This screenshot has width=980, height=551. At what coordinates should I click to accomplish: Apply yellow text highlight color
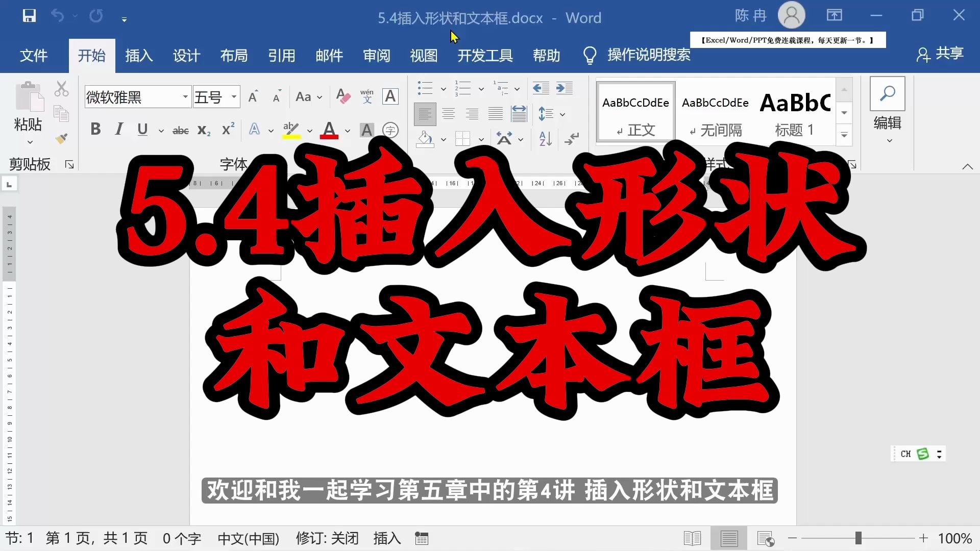(x=289, y=130)
